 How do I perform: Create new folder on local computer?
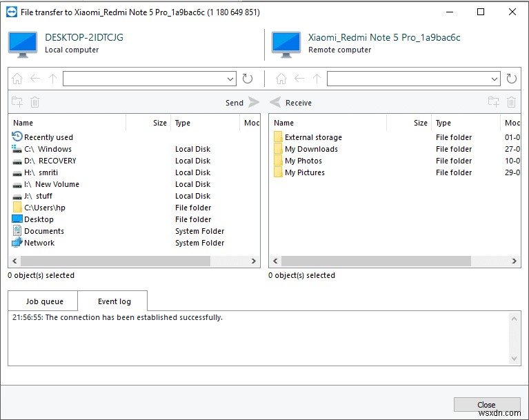click(17, 102)
